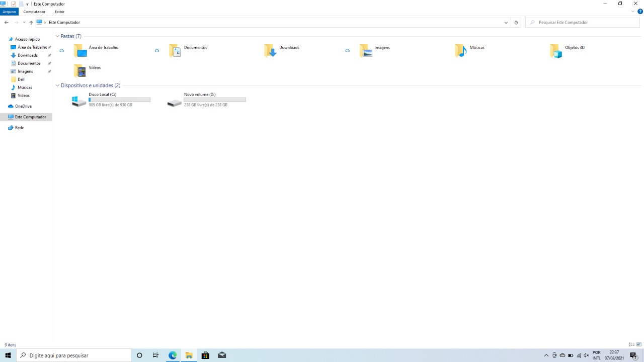The image size is (644, 362).
Task: Open Disco Local (C:)
Action: [102, 95]
